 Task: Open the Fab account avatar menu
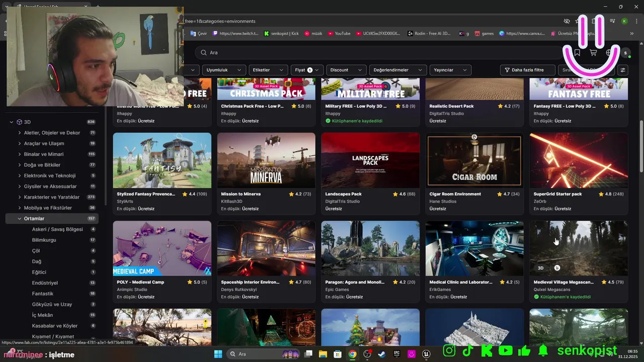pos(625,53)
